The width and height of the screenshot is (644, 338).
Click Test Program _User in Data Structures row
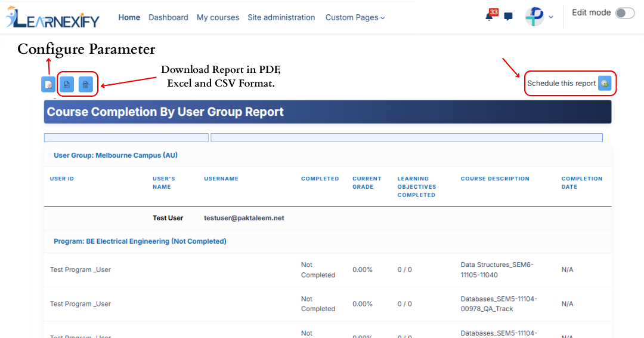[x=80, y=270]
